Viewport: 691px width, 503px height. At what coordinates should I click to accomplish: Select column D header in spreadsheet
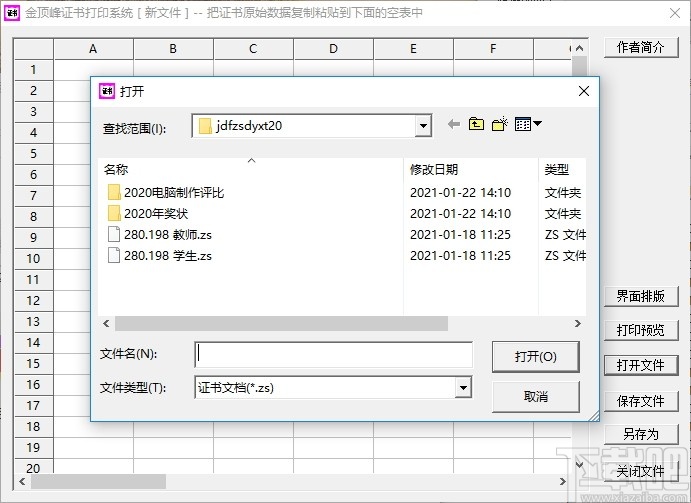click(334, 49)
